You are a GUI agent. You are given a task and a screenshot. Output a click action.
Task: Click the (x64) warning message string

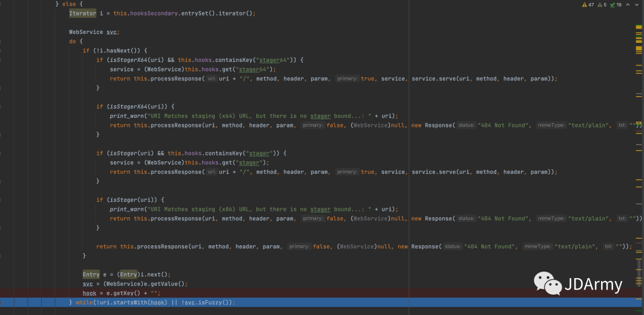(259, 116)
